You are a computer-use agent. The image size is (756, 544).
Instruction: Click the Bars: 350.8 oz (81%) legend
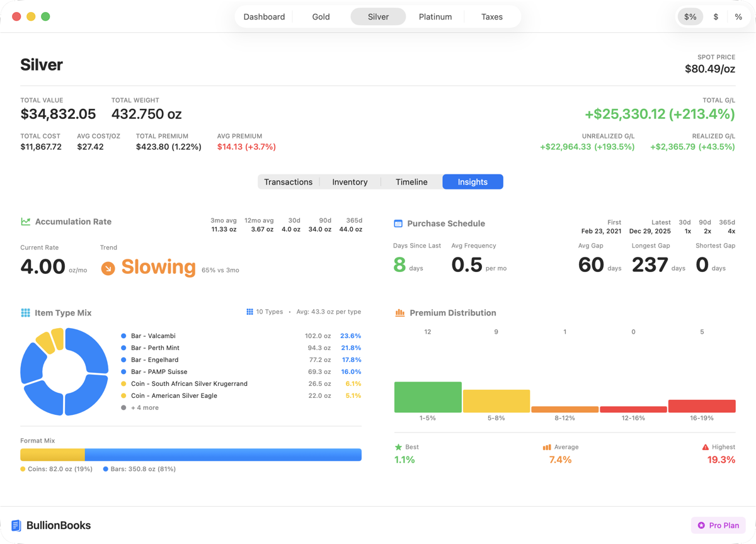pyautogui.click(x=139, y=469)
